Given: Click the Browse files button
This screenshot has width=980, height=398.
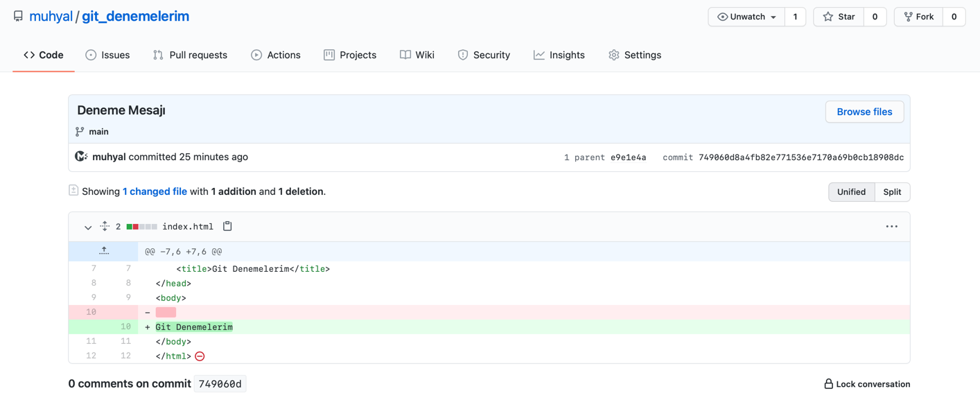Looking at the screenshot, I should (x=864, y=112).
